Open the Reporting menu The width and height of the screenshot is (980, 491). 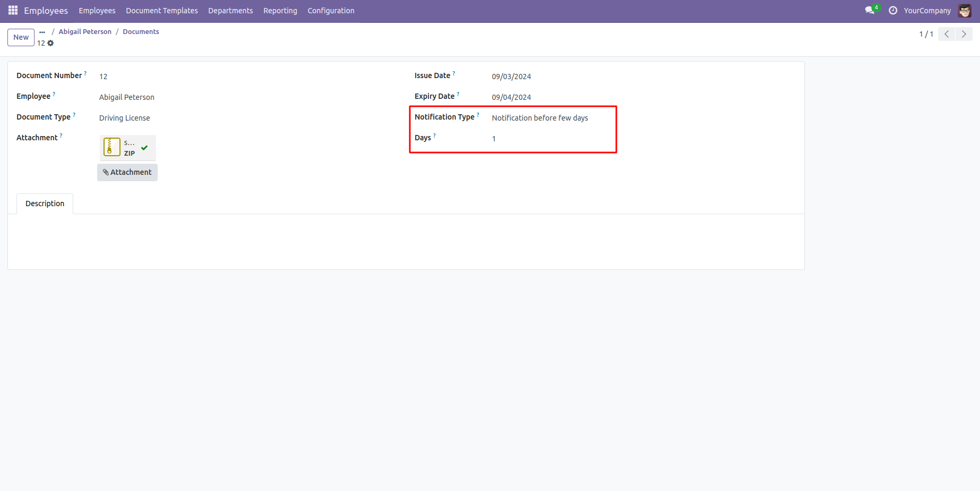click(x=280, y=11)
